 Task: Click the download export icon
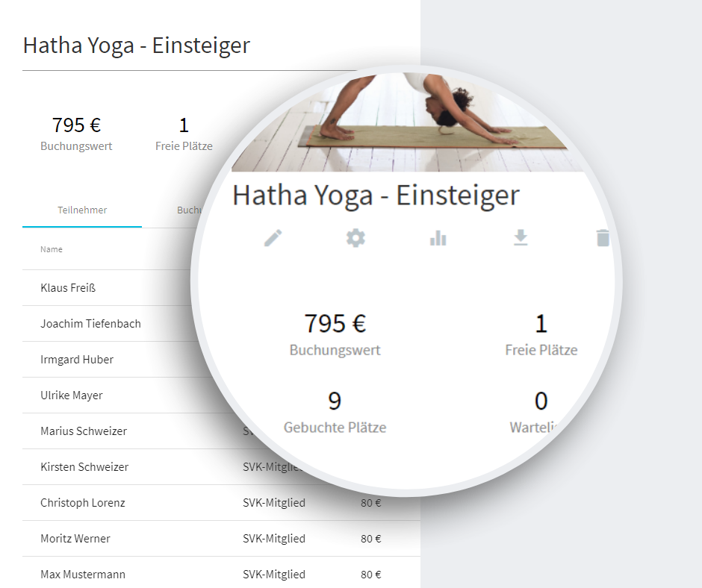point(521,238)
